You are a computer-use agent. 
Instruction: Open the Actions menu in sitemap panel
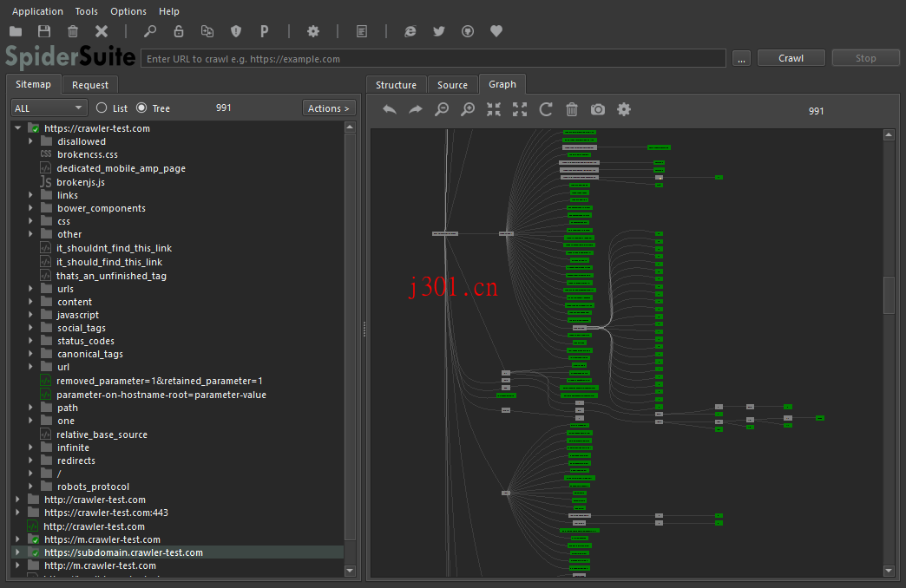(328, 108)
